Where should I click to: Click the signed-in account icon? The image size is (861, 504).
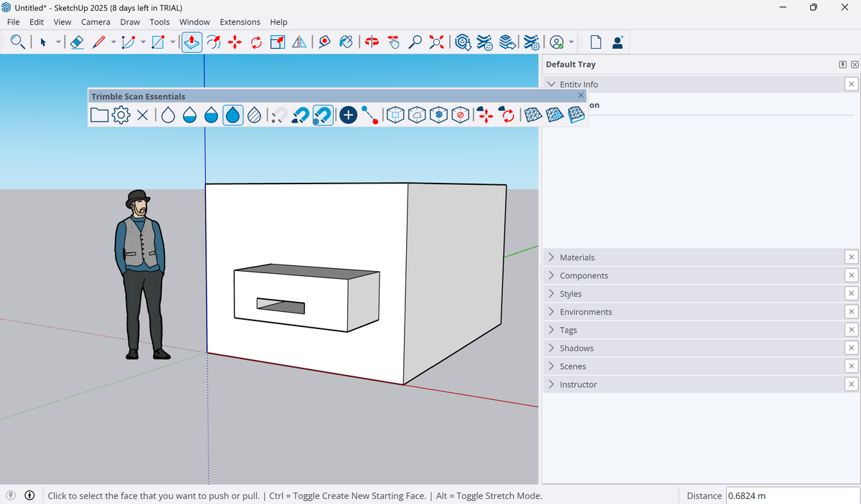click(557, 42)
